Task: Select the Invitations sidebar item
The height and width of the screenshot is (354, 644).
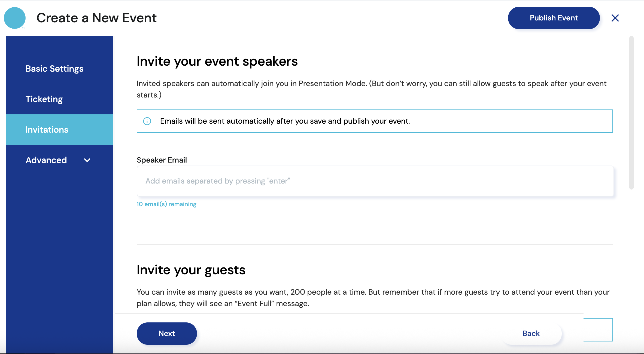Action: 47,130
